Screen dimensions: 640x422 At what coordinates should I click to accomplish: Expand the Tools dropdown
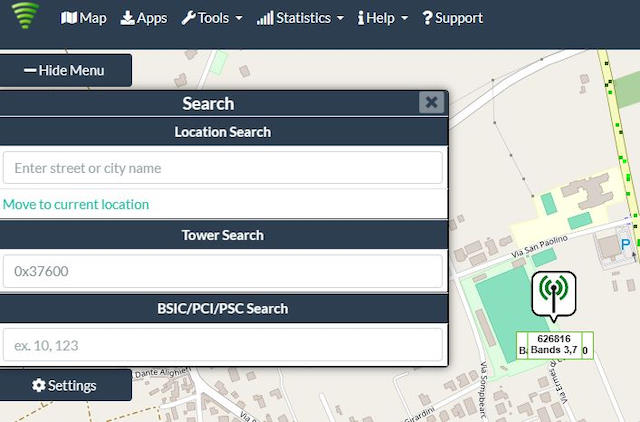pyautogui.click(x=212, y=18)
